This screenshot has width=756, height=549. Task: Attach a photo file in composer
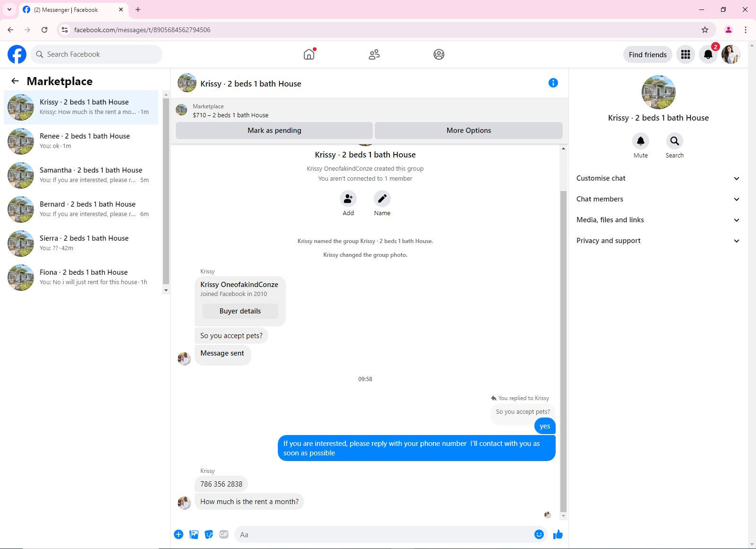(x=194, y=534)
